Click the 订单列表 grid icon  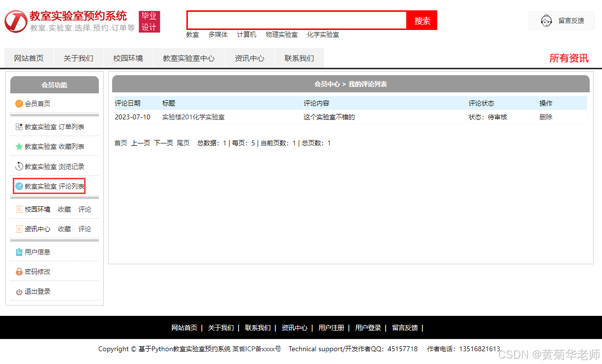19,127
